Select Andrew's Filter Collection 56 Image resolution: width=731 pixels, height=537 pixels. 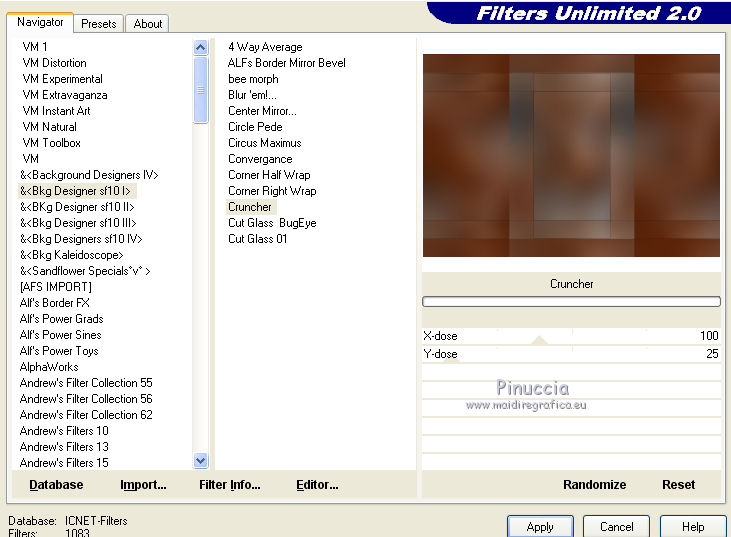click(86, 399)
